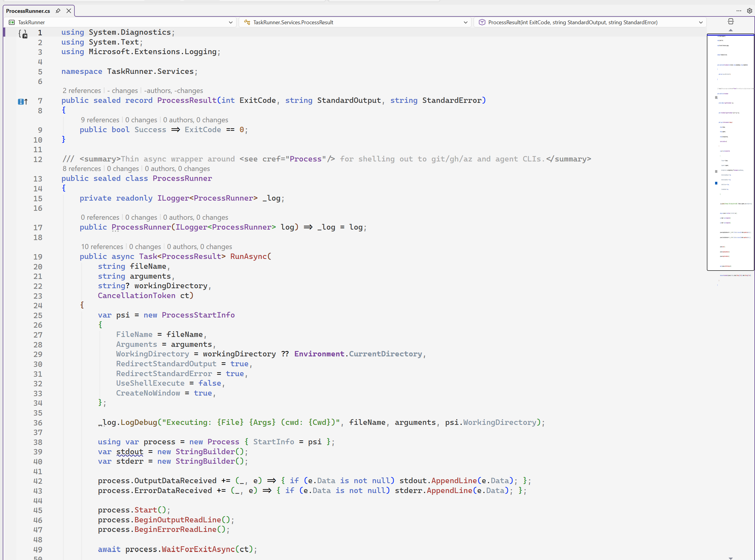This screenshot has width=755, height=560.
Task: Click "0 authors, 0 changes" above RunAsync
Action: [200, 247]
